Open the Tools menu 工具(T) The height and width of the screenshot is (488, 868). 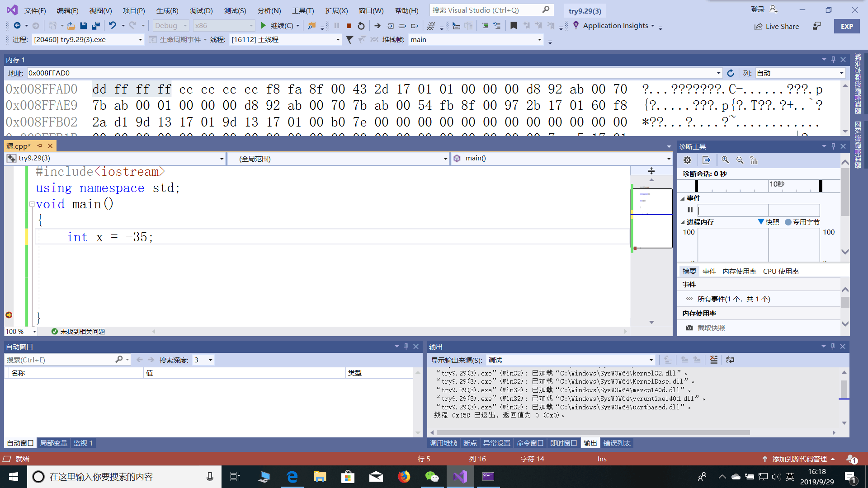tap(303, 10)
